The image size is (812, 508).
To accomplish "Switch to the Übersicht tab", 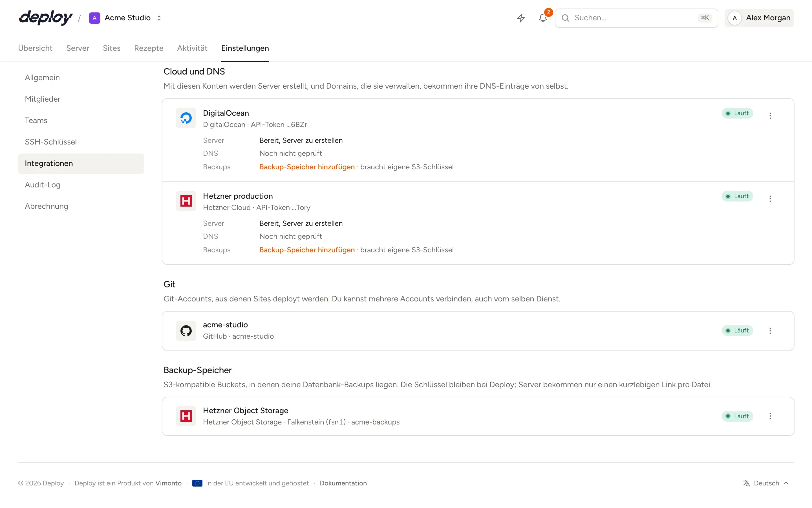I will click(x=35, y=48).
